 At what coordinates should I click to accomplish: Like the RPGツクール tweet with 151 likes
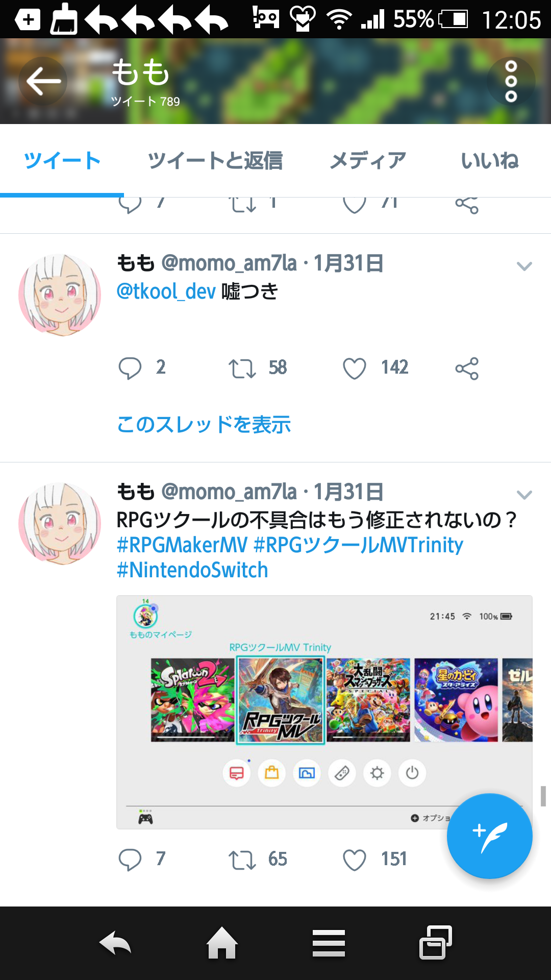355,860
